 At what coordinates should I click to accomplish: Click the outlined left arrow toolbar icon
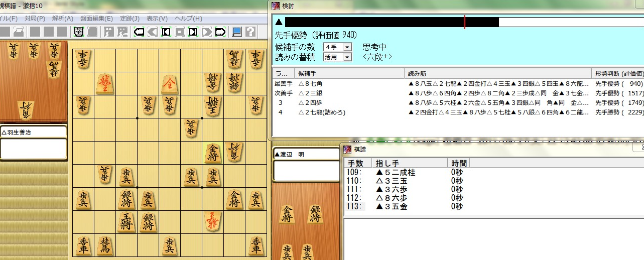pos(139,32)
